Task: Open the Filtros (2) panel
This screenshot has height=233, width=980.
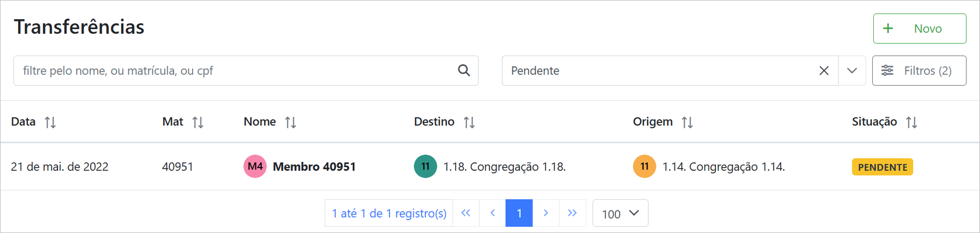Action: (918, 71)
